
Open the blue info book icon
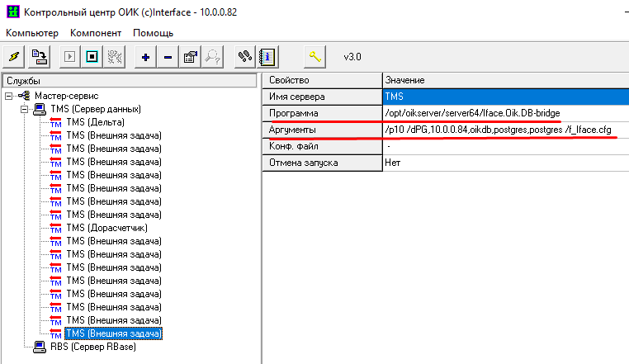267,57
